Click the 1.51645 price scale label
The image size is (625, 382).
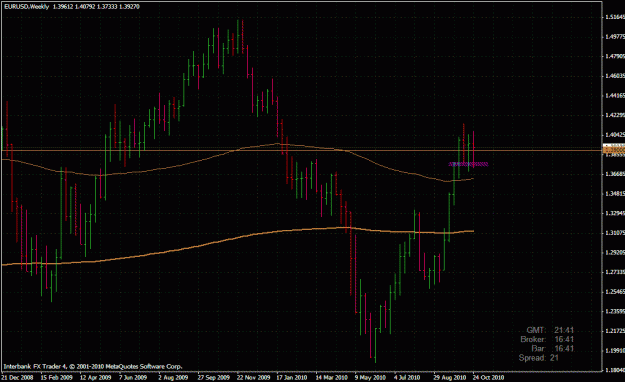coord(615,17)
